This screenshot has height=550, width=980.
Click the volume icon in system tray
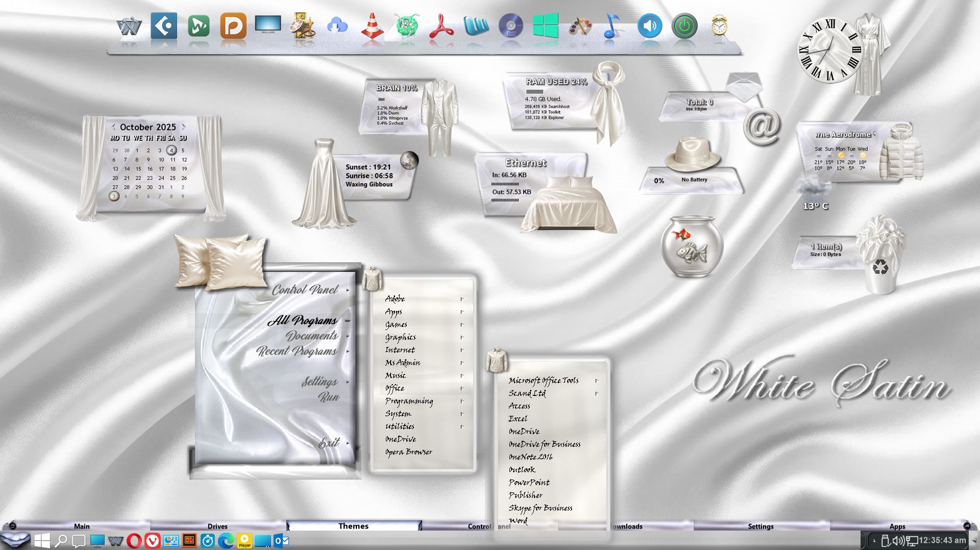coord(898,540)
